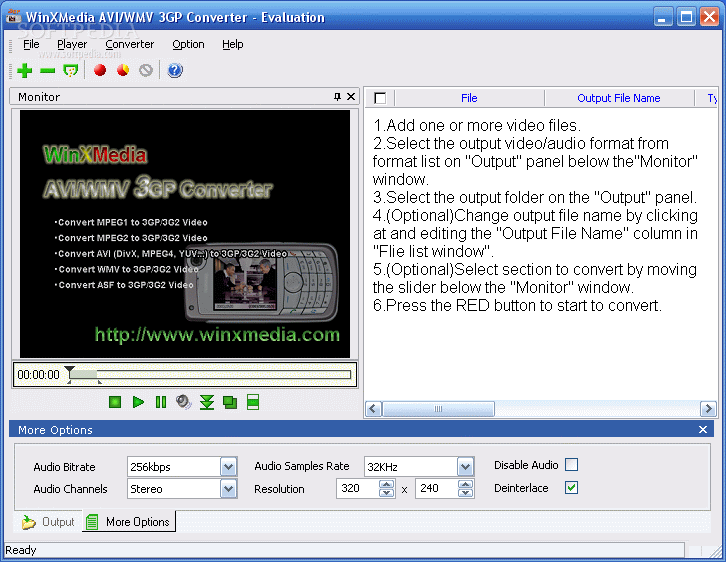Start playback with the green play arrow
The image size is (726, 562).
(x=138, y=402)
